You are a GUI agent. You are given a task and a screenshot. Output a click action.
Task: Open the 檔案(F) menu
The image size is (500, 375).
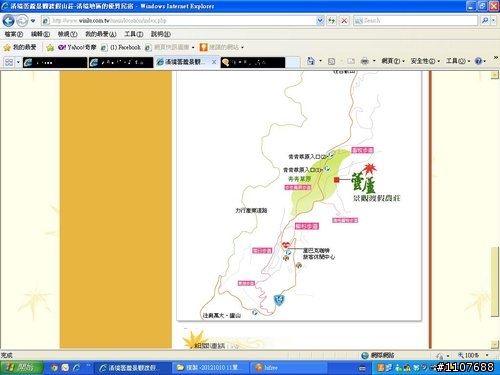(14, 34)
